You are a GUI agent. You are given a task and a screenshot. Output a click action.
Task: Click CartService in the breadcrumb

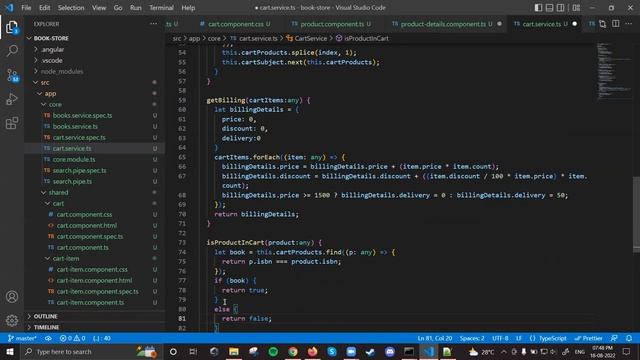click(311, 38)
